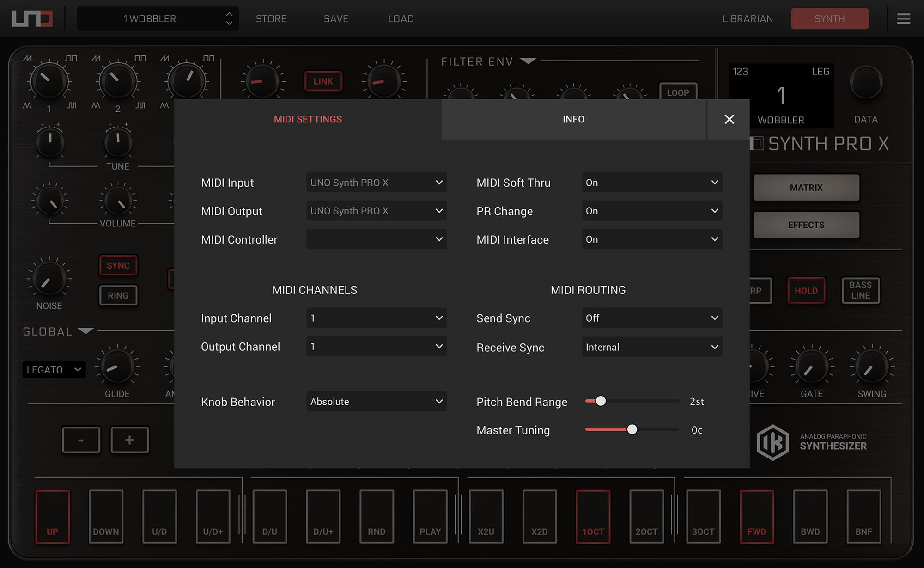Image resolution: width=924 pixels, height=568 pixels.
Task: Open the hamburger menu icon
Action: point(903,18)
